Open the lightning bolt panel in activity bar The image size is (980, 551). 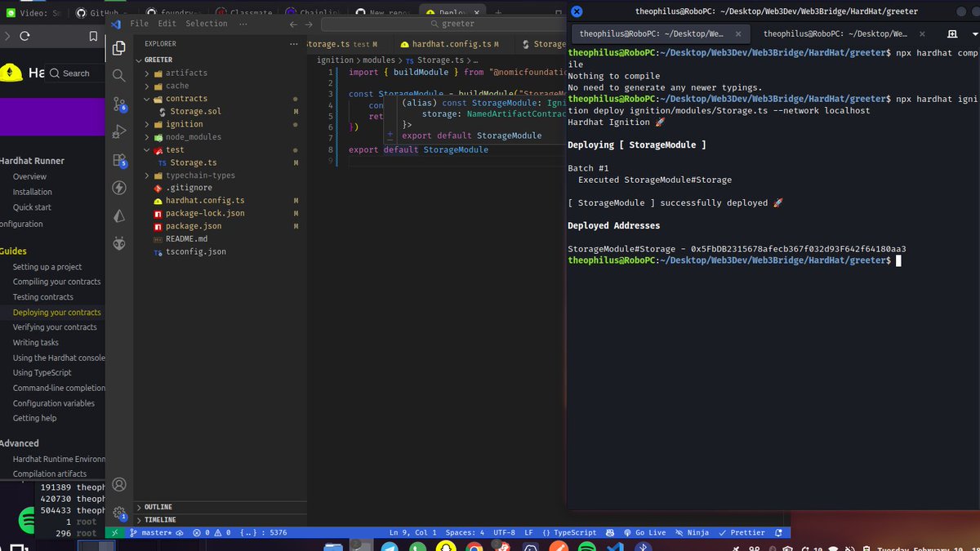click(x=119, y=188)
